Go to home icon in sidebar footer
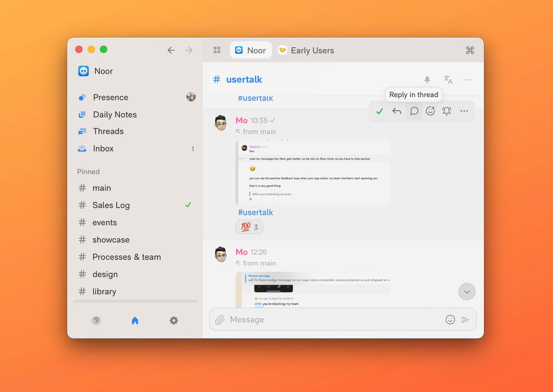The width and height of the screenshot is (553, 392). tap(135, 321)
